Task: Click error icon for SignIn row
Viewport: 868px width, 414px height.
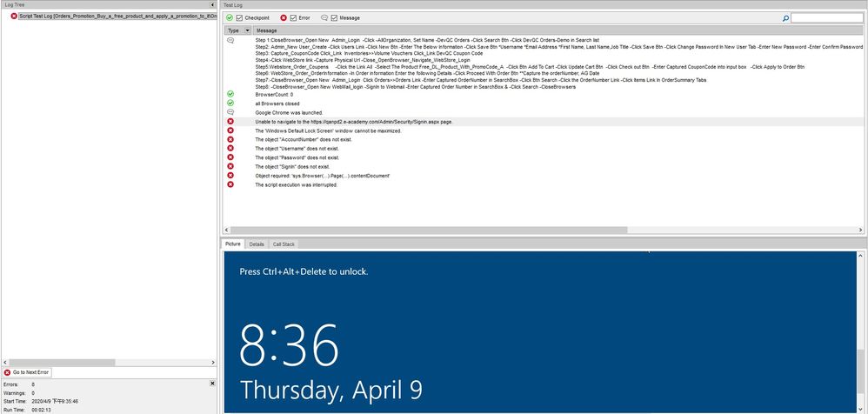Action: point(230,167)
